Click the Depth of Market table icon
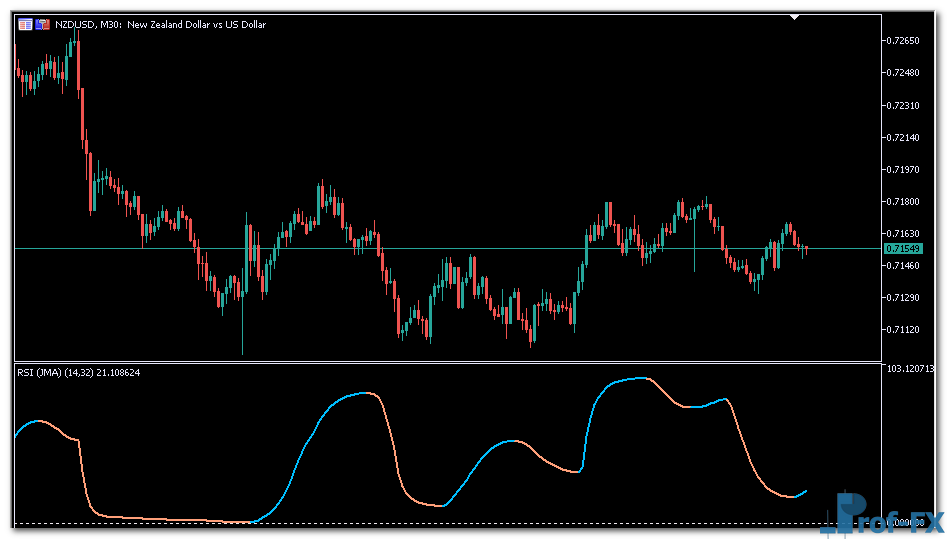Viewport: 947px width, 539px height. point(25,24)
